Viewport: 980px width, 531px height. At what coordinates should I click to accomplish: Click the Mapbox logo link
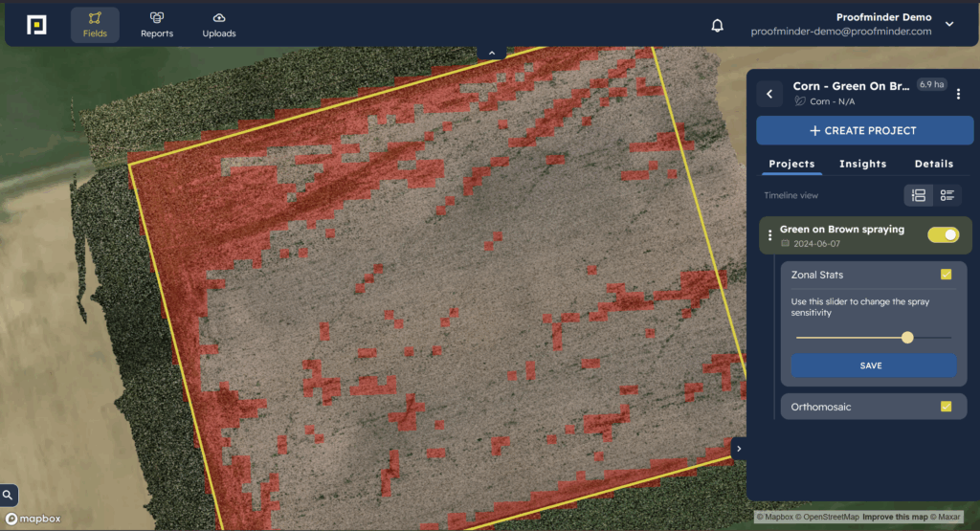33,519
